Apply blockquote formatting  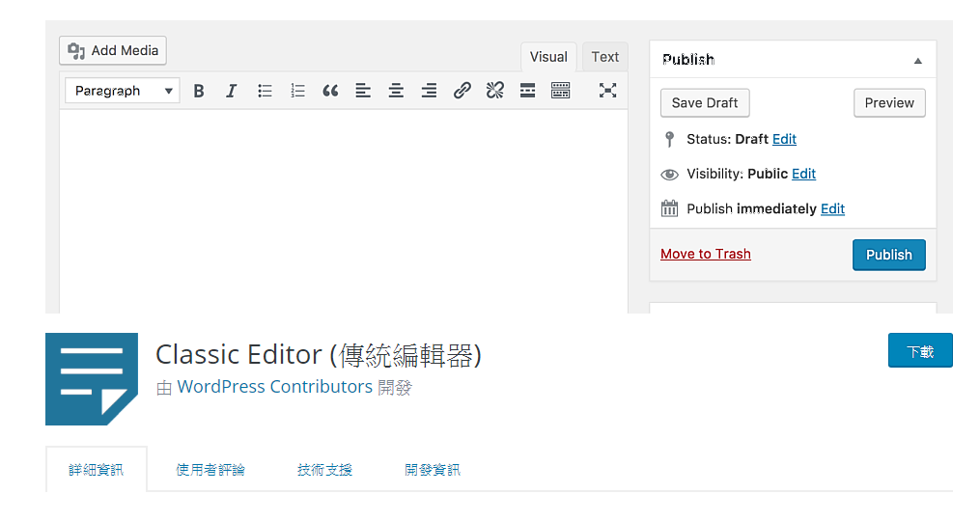click(330, 92)
